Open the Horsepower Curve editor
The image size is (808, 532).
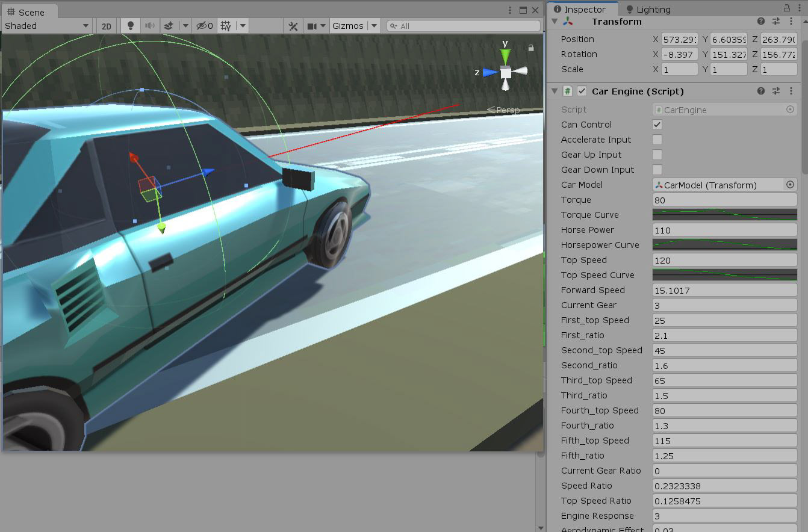pyautogui.click(x=725, y=245)
